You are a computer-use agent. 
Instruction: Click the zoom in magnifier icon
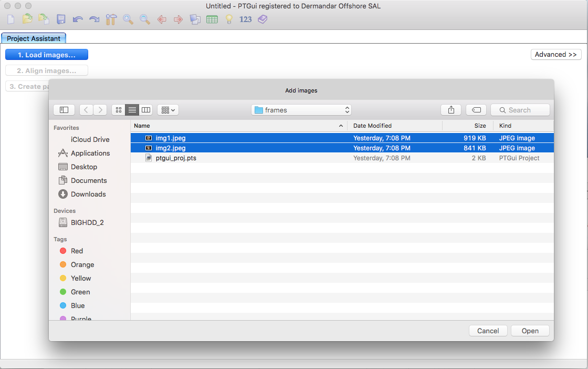(x=128, y=19)
